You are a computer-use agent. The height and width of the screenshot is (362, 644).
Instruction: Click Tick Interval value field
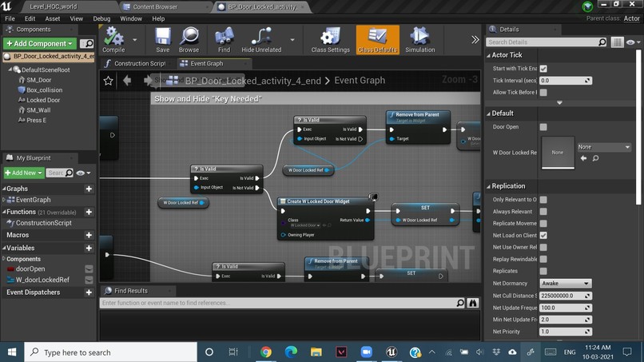pos(565,81)
